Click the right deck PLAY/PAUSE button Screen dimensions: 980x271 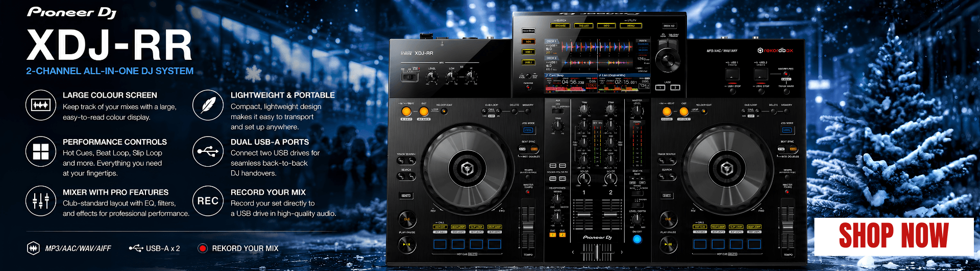point(668,244)
